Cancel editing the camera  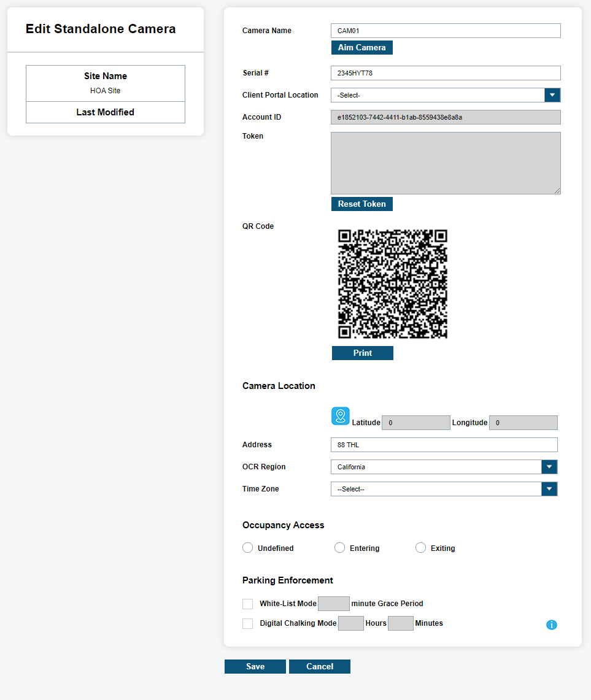(x=320, y=666)
